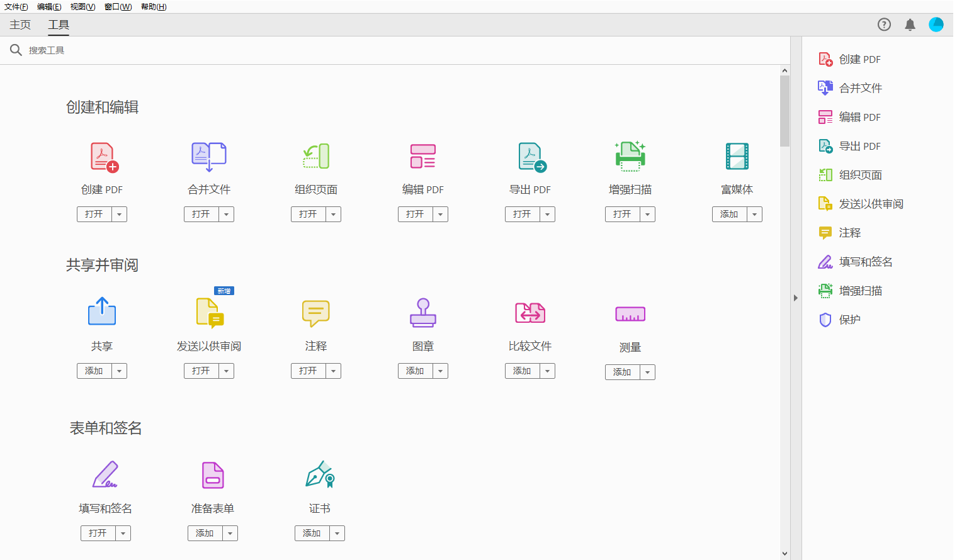
Task: Expand the dropdown arrow under 共享
Action: click(120, 371)
